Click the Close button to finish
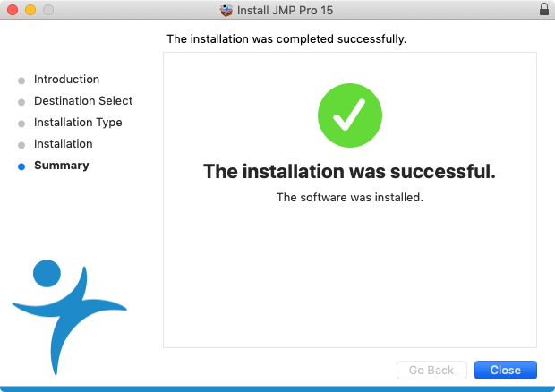Viewport: 555px width, 392px height. pos(506,370)
